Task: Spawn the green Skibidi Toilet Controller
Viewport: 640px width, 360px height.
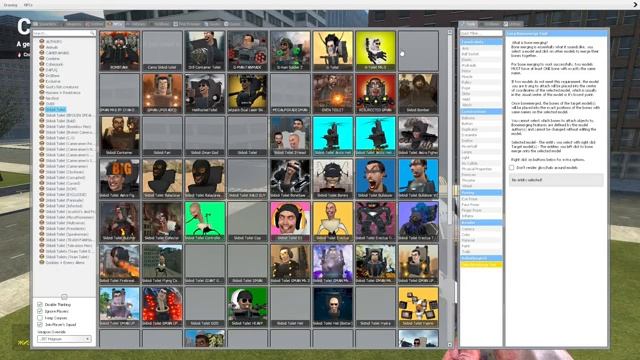Action: tap(205, 221)
